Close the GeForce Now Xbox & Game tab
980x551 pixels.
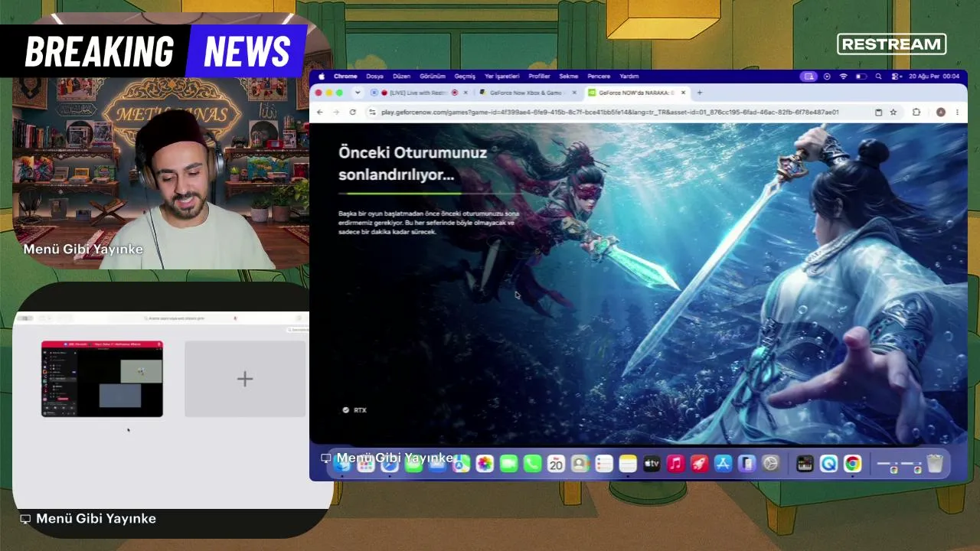574,93
